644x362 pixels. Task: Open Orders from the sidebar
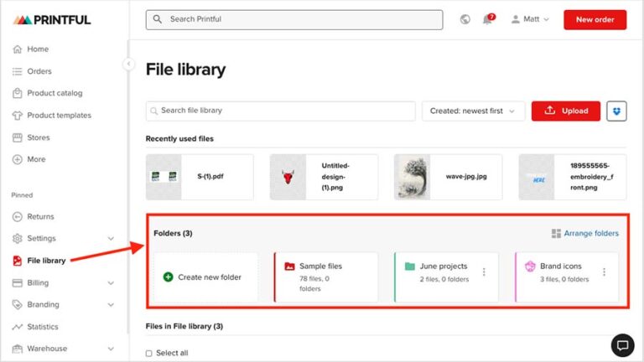[39, 71]
